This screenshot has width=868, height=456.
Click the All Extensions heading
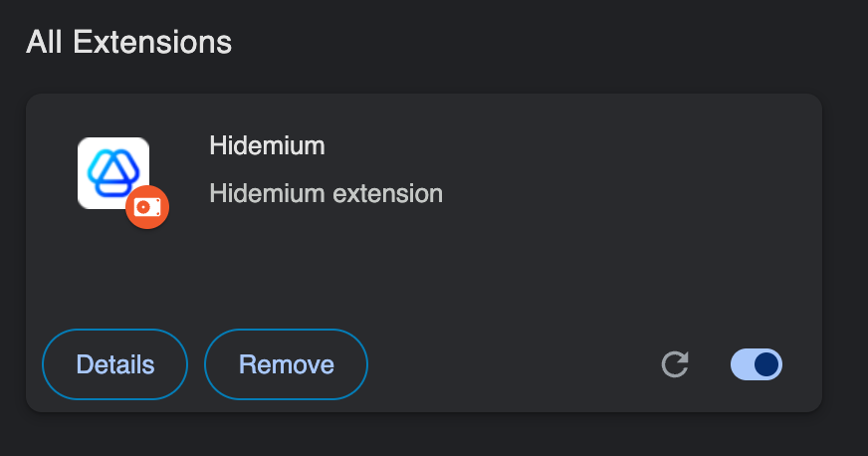(129, 42)
